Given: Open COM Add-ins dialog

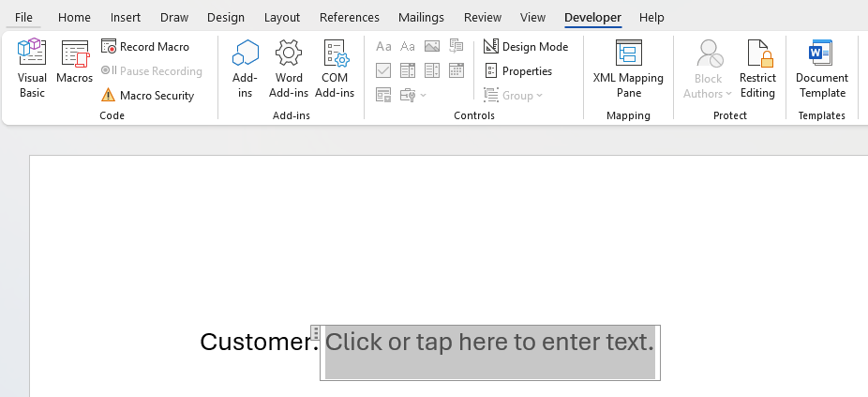Looking at the screenshot, I should [x=335, y=69].
